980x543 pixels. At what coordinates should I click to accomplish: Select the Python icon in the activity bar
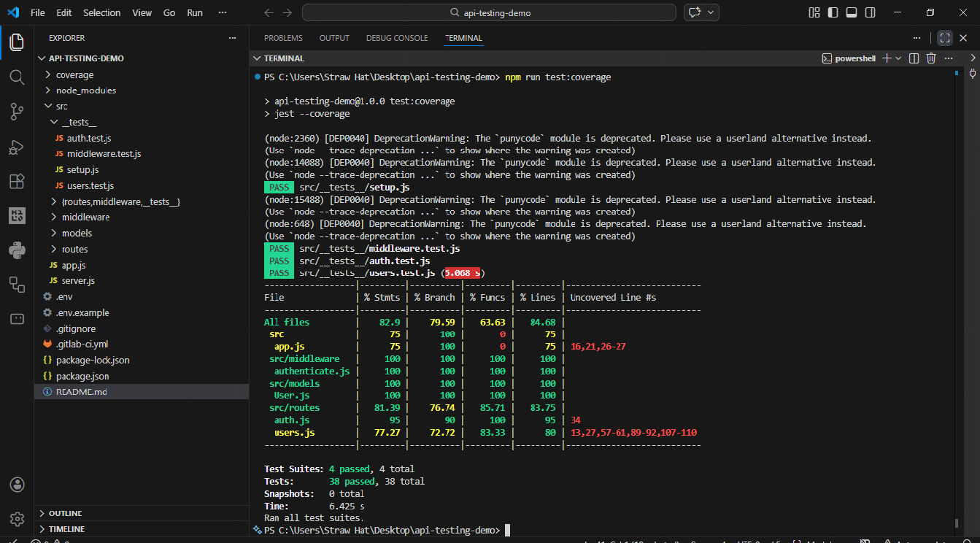(x=16, y=250)
